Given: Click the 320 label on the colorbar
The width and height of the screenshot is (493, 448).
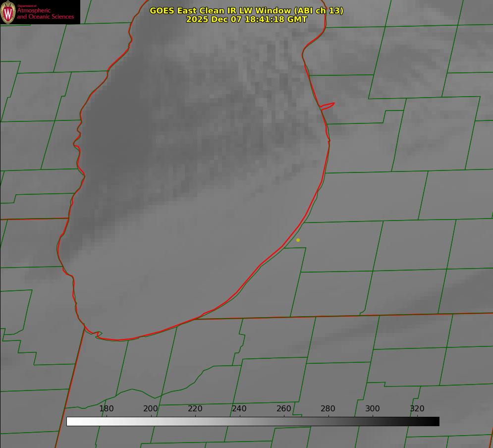Looking at the screenshot, I should (x=417, y=409).
